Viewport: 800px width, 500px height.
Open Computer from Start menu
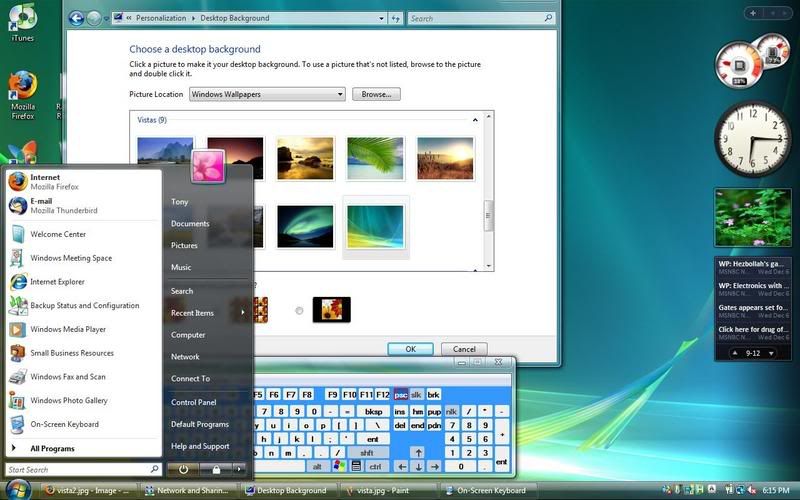[x=188, y=335]
